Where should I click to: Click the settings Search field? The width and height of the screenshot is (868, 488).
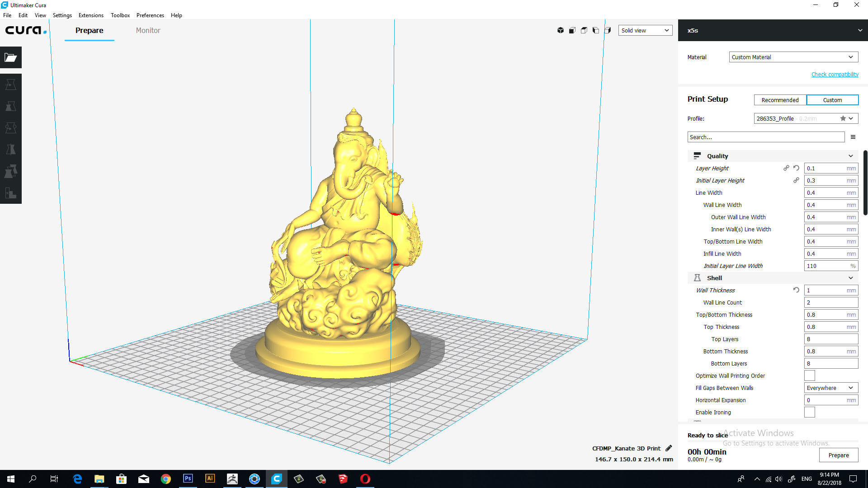tap(766, 137)
